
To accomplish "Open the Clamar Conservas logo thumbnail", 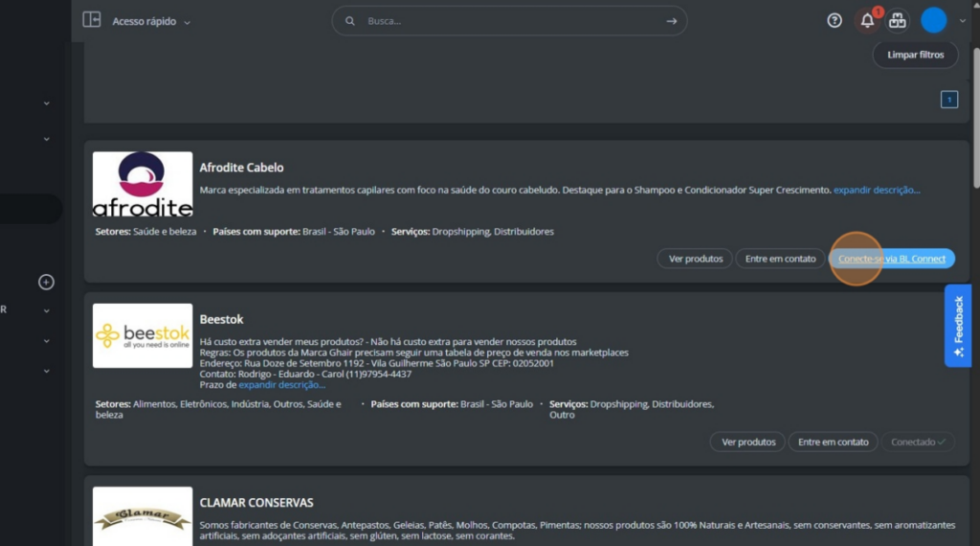I will (143, 516).
